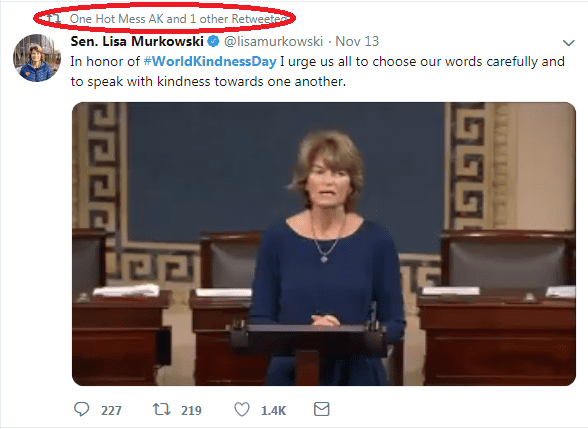Like the tweet with the heart icon
This screenshot has width=588, height=429.
coord(242,409)
